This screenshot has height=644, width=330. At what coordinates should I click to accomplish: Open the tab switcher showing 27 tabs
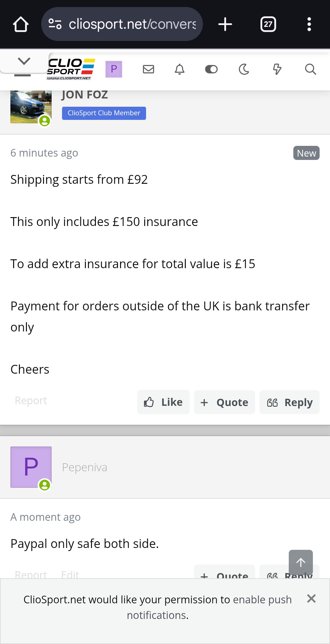point(268,24)
